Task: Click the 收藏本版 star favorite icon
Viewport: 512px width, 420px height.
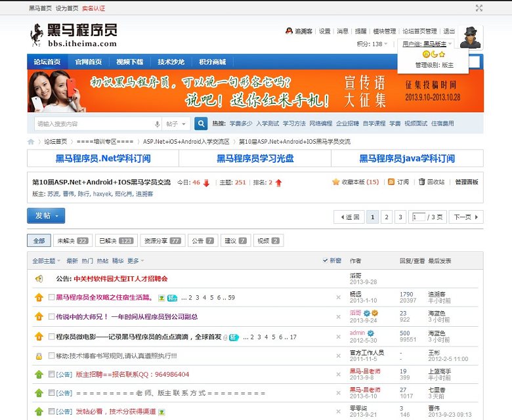Action: point(336,182)
